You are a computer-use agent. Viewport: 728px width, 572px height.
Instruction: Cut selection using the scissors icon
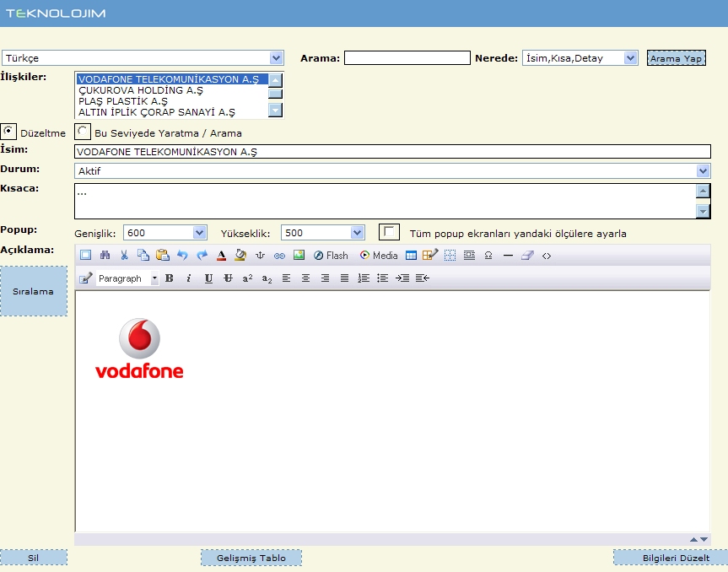[124, 255]
